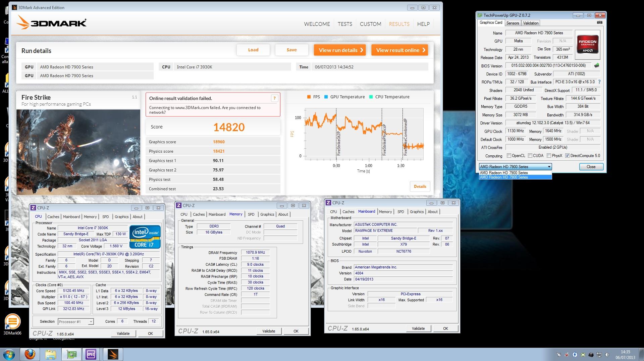This screenshot has width=644, height=361.
Task: Click Validate in the CPU-Z CPU window
Action: [x=123, y=333]
